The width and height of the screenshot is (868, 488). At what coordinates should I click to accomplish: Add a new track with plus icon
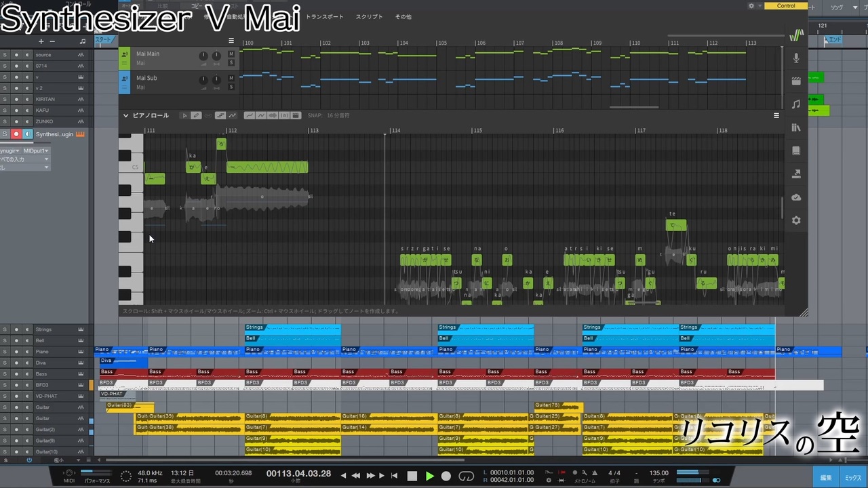tap(41, 41)
